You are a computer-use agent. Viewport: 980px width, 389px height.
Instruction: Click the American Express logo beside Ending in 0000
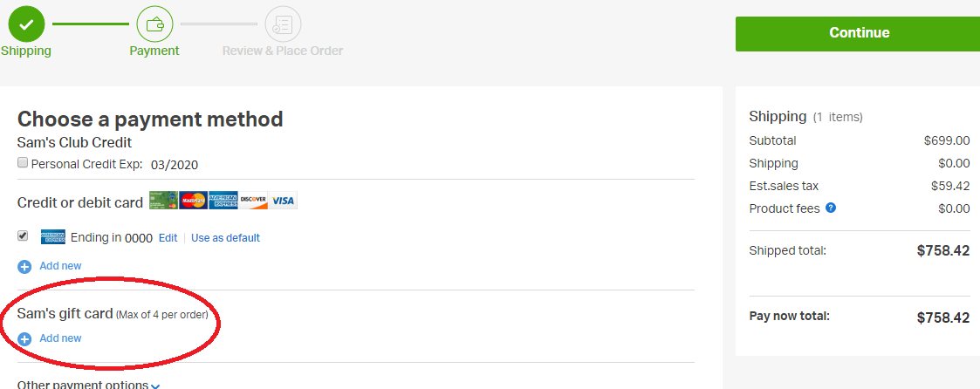click(53, 237)
